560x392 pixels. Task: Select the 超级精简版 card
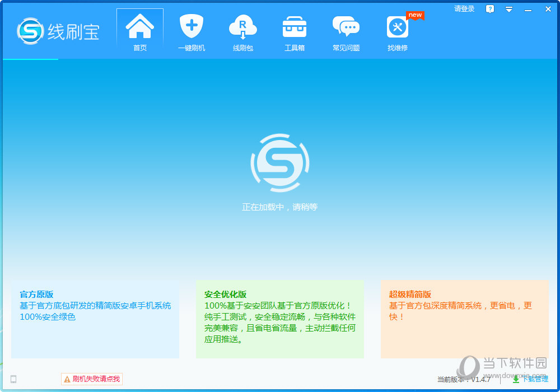(x=465, y=319)
